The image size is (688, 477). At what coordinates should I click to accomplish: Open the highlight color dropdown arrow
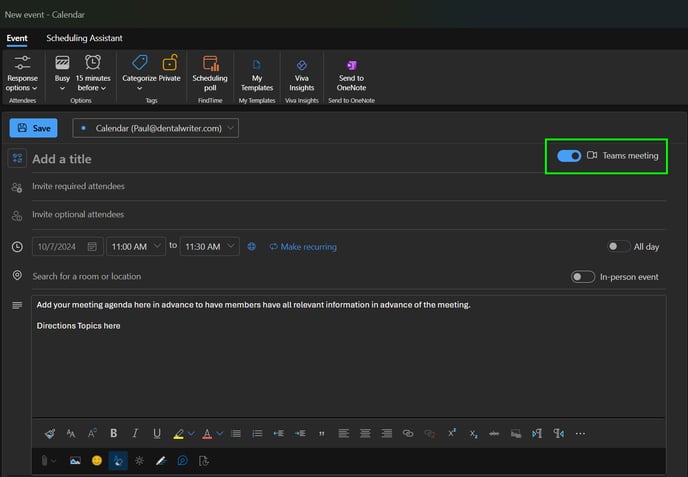pos(191,434)
